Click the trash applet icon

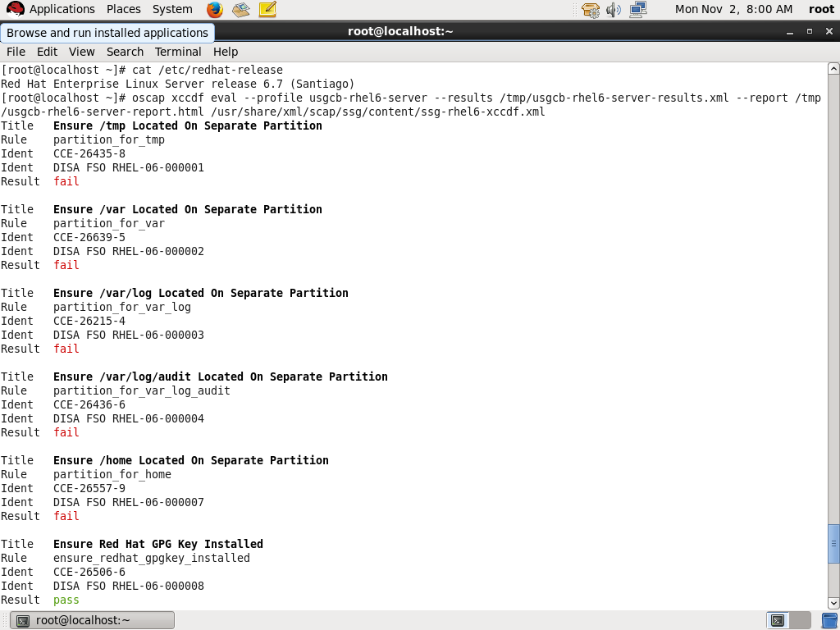coord(830,620)
